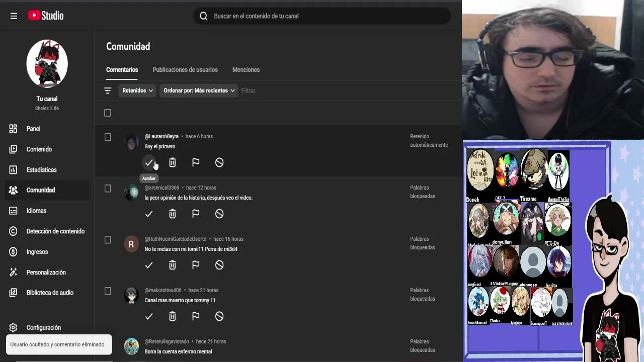The height and width of the screenshot is (362, 644).
Task: Go to Contenido in sidebar
Action: tap(47, 149)
